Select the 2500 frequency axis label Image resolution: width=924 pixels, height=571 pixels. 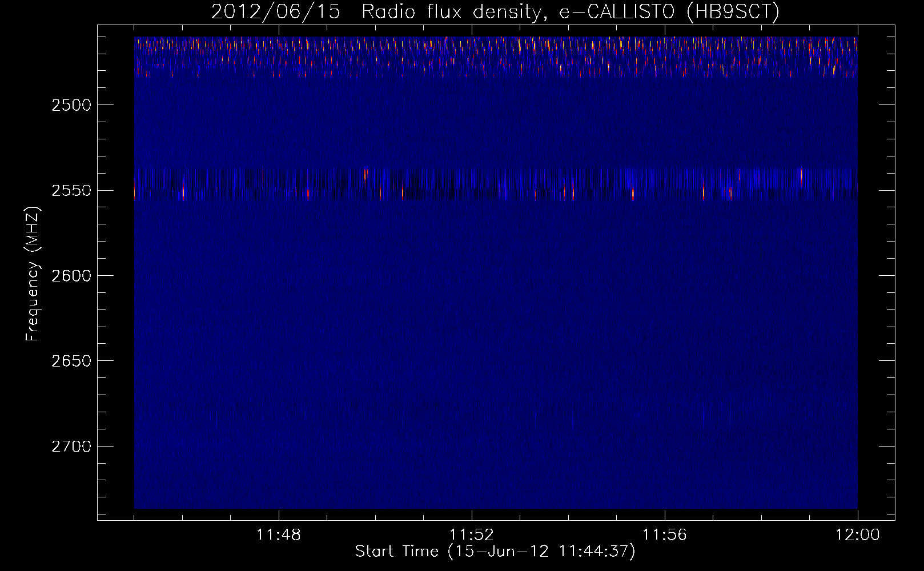71,105
